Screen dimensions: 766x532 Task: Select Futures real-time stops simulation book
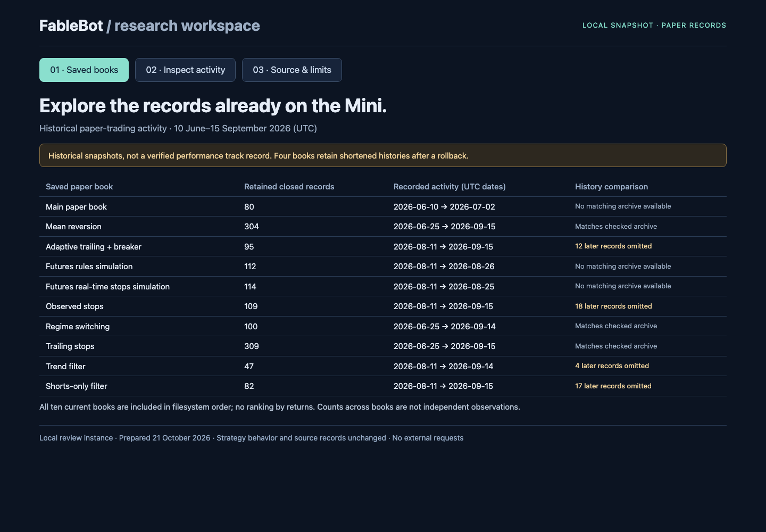tap(107, 287)
